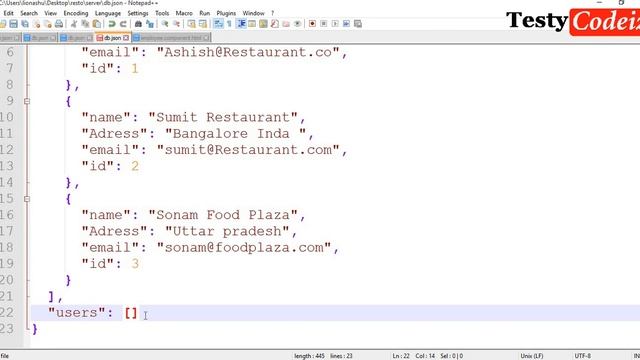Viewport: 640px width, 360px height.
Task: Toggle the file monitoring eye icon
Action: (x=298, y=24)
